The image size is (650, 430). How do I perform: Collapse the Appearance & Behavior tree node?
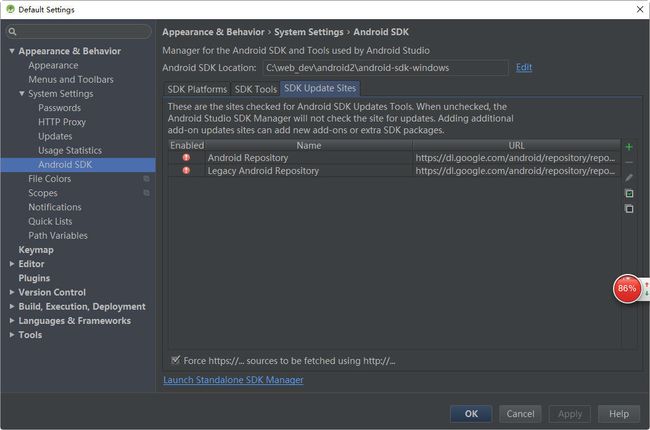12,51
